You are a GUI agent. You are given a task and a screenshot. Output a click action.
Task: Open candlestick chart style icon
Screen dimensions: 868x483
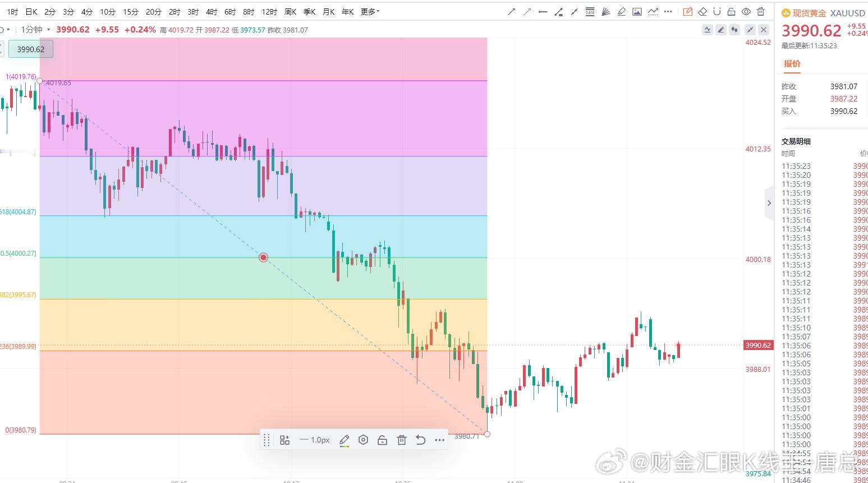735,30
